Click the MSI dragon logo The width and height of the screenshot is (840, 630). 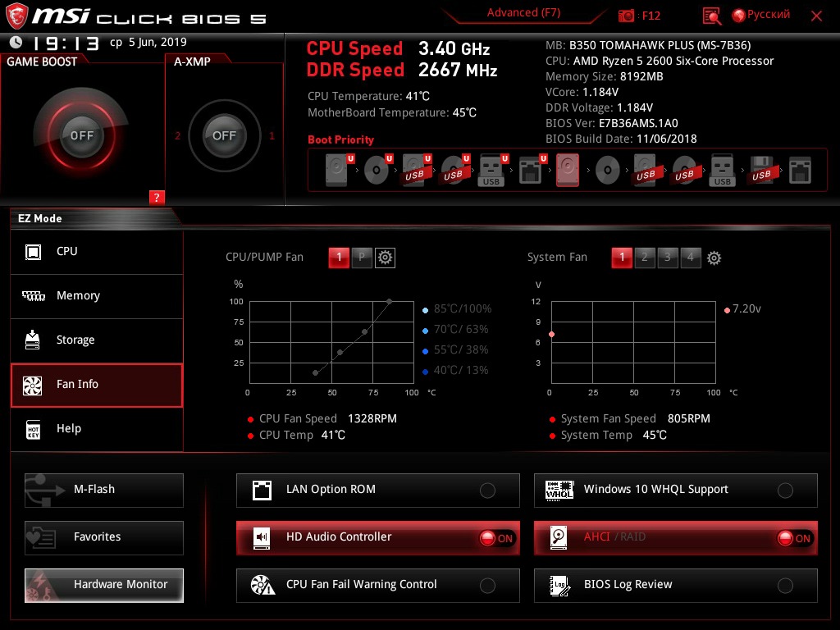[16, 16]
